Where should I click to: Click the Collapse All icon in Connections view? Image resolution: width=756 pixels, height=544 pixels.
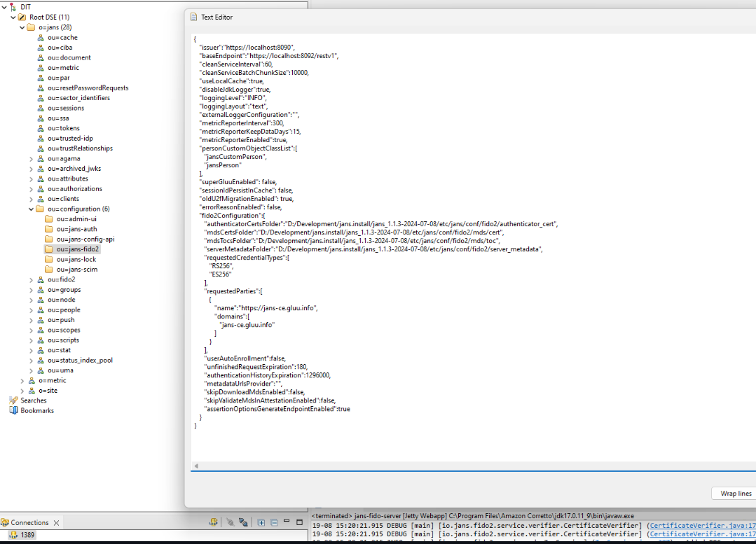(274, 522)
